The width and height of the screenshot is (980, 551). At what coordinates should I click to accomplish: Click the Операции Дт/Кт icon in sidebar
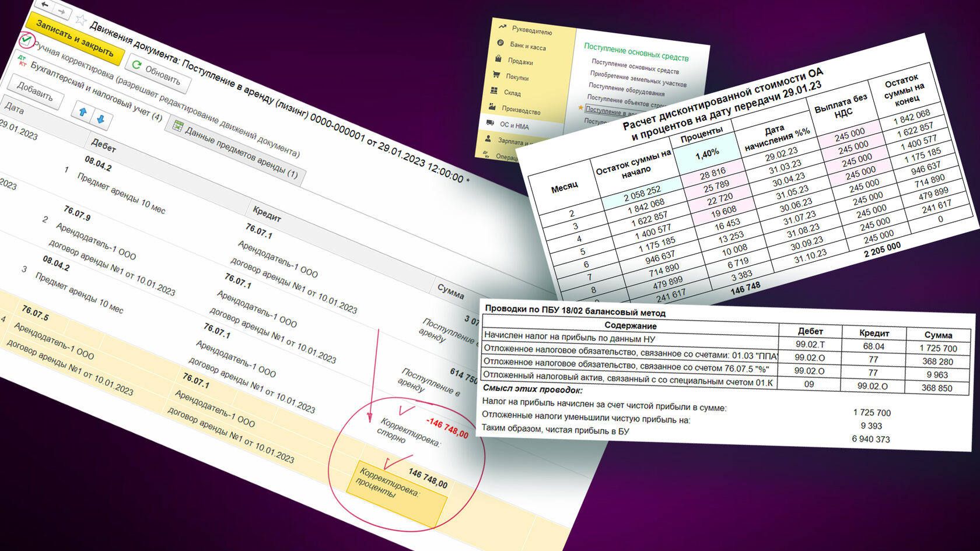[485, 154]
